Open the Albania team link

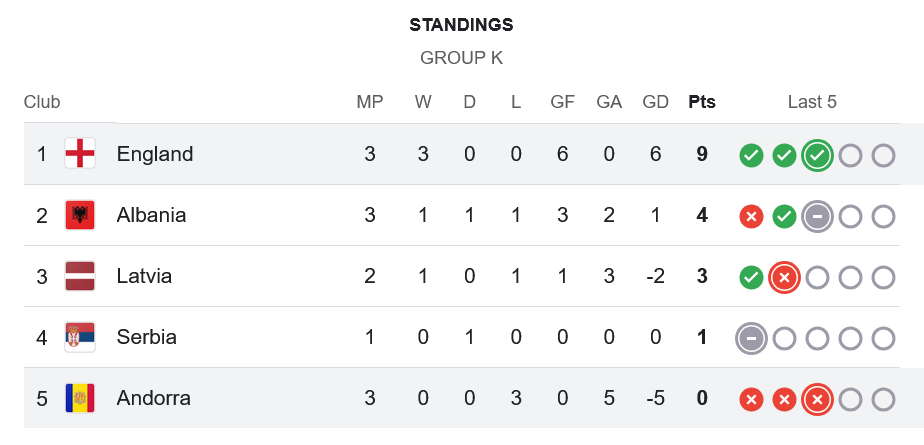click(151, 215)
